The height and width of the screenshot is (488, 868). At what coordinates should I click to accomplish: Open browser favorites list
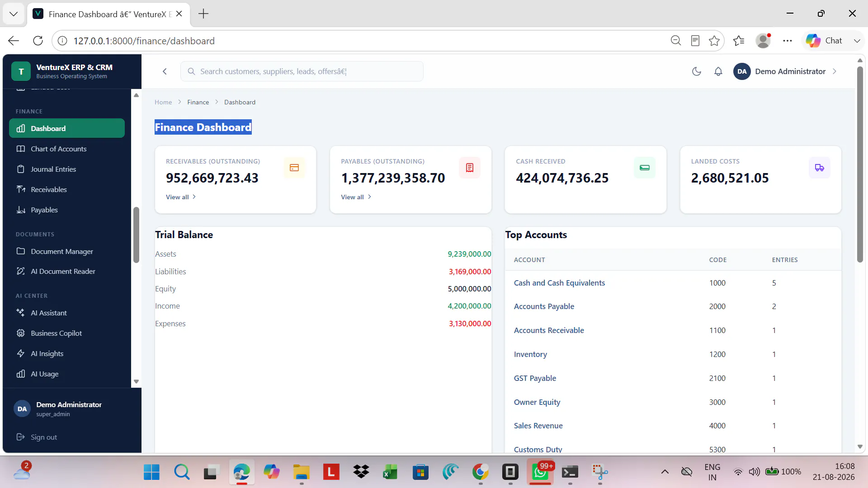coord(739,41)
